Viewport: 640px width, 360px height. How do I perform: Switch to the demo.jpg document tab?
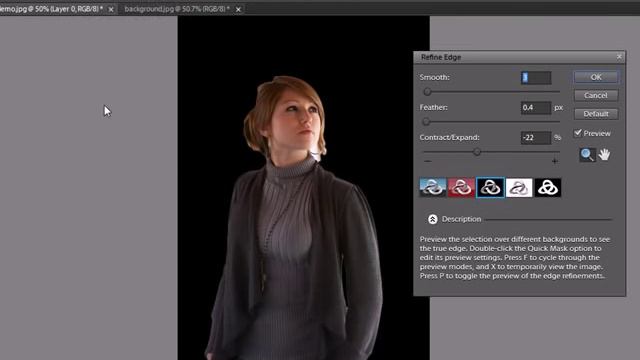point(51,9)
